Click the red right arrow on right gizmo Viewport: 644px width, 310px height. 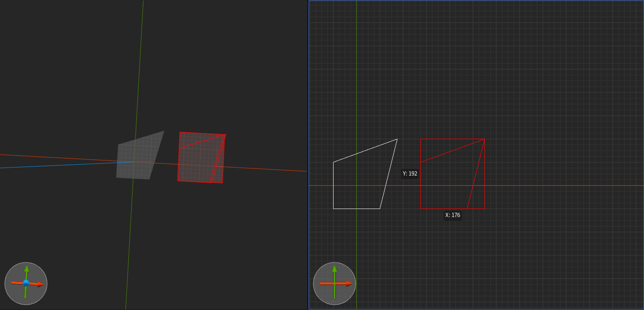point(348,283)
